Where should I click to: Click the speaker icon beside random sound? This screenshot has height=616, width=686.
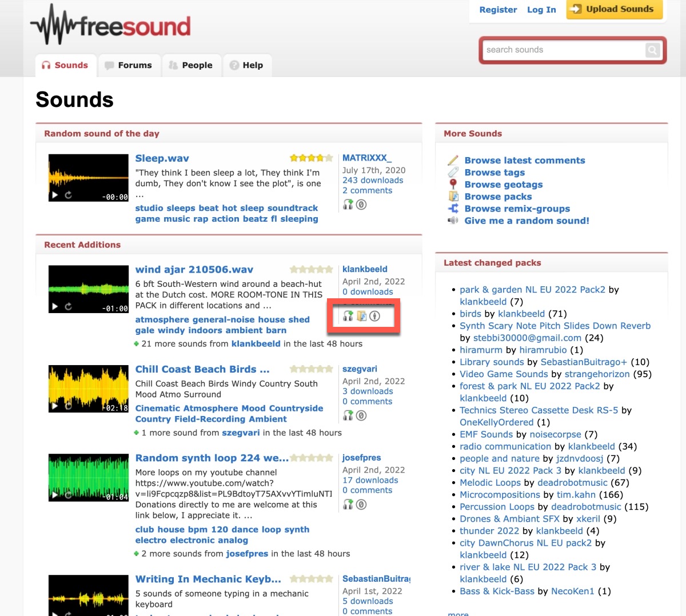(x=453, y=220)
